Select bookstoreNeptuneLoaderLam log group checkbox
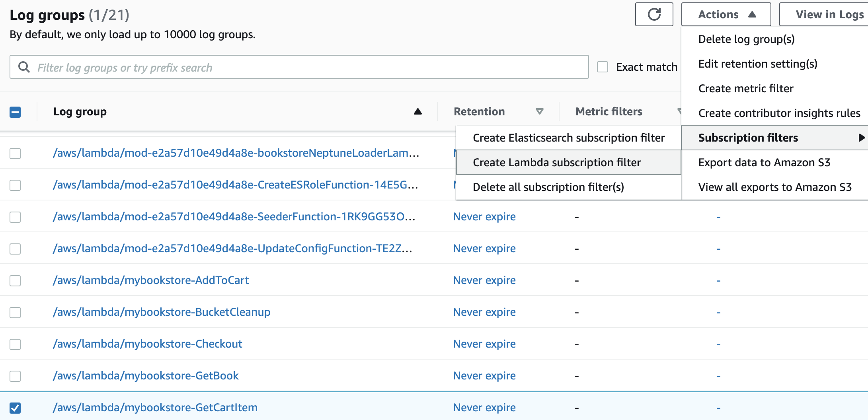Screen dimensions: 868x420 (15, 153)
